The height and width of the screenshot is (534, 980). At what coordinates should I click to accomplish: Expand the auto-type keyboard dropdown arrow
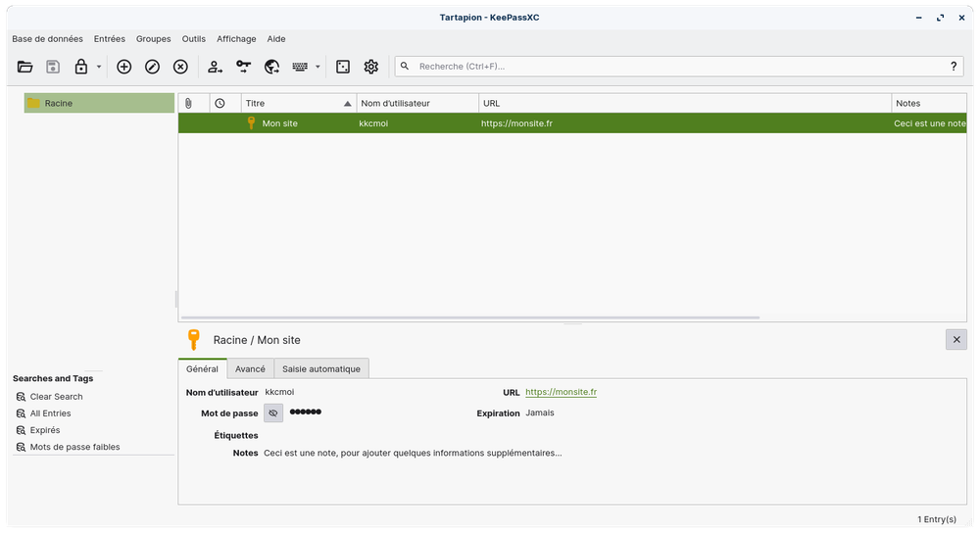(318, 67)
